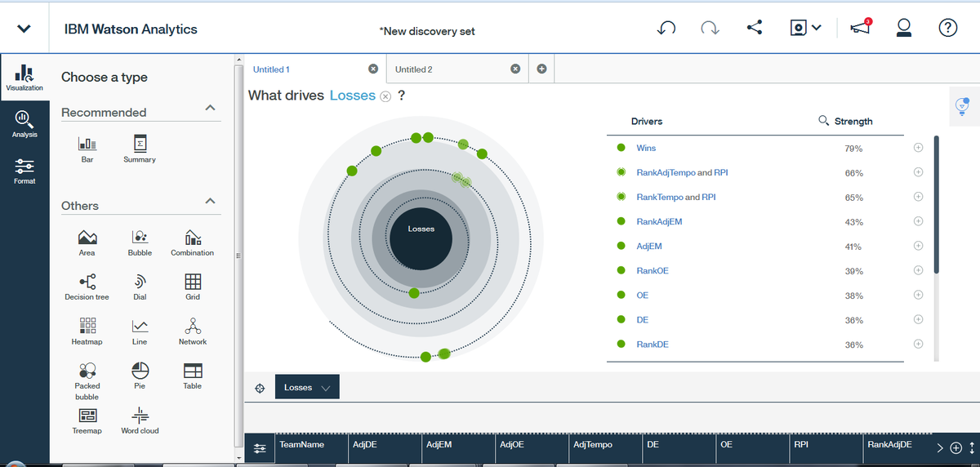980x467 pixels.
Task: Add a column with the data tray plus icon
Action: (x=956, y=447)
